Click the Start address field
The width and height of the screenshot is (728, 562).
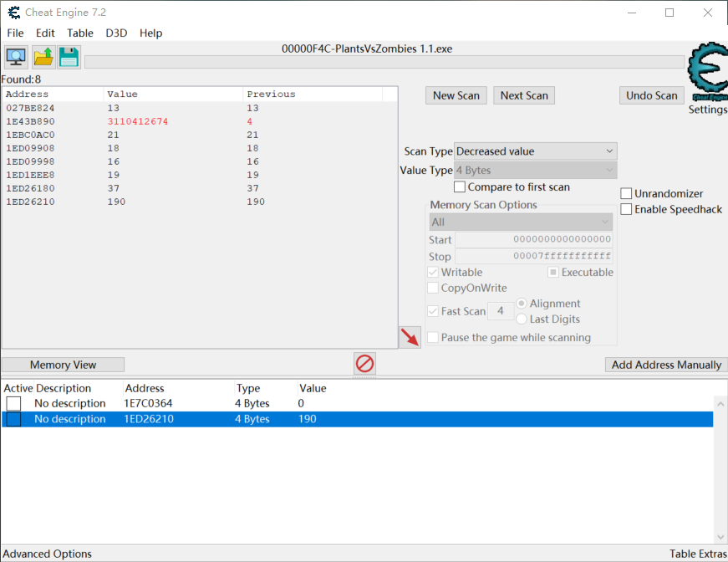point(533,239)
